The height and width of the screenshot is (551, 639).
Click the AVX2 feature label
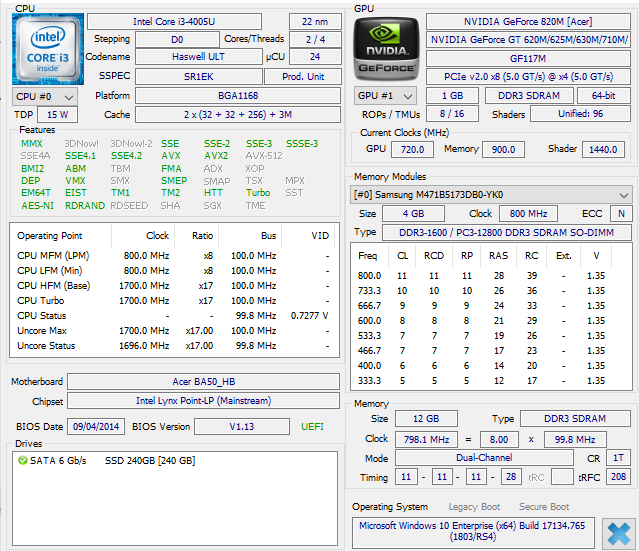216,156
